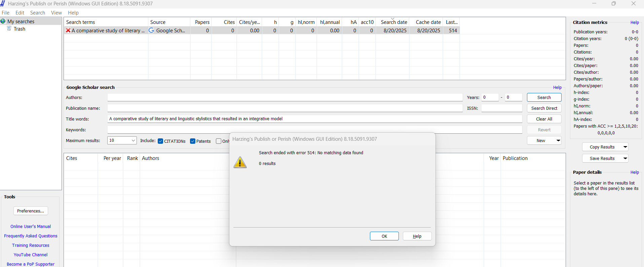Open the View menu
This screenshot has height=267, width=644.
[56, 12]
